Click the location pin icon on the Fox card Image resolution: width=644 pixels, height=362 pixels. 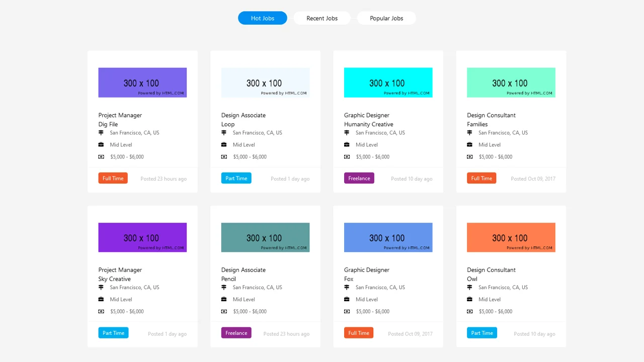[346, 287]
